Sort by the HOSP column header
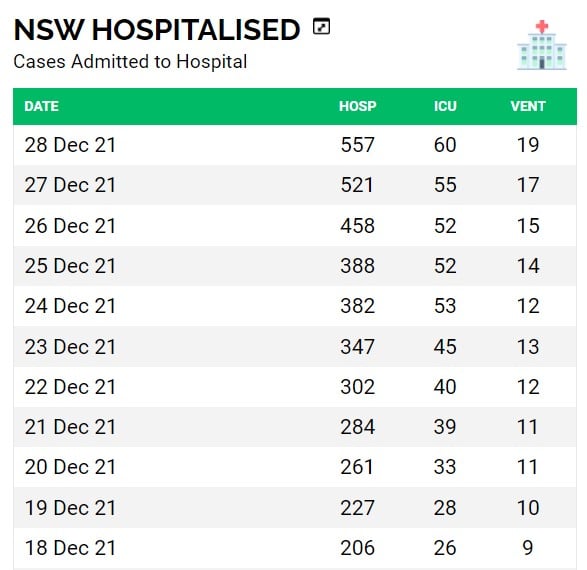 358,106
